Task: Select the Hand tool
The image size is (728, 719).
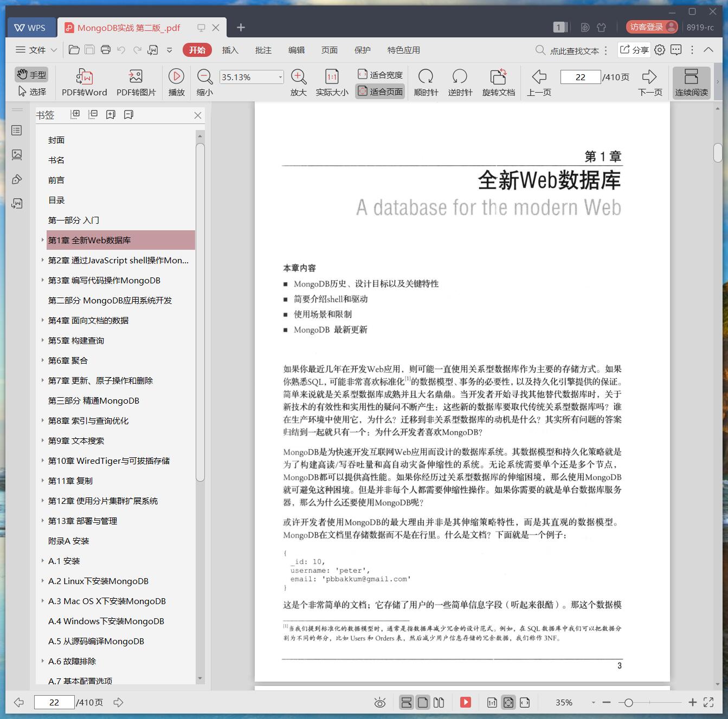Action: coord(31,74)
